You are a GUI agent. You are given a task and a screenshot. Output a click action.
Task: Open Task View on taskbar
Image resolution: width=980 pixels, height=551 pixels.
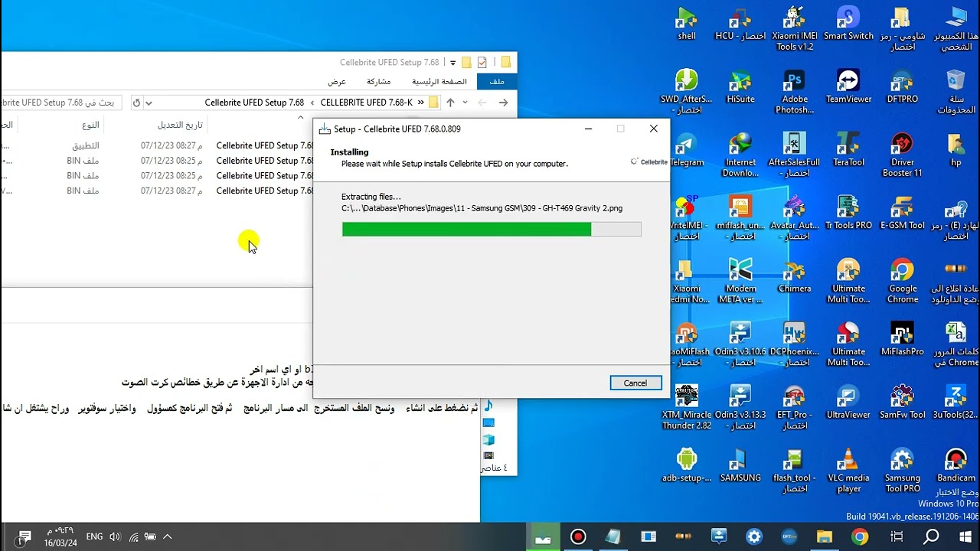coord(897,537)
